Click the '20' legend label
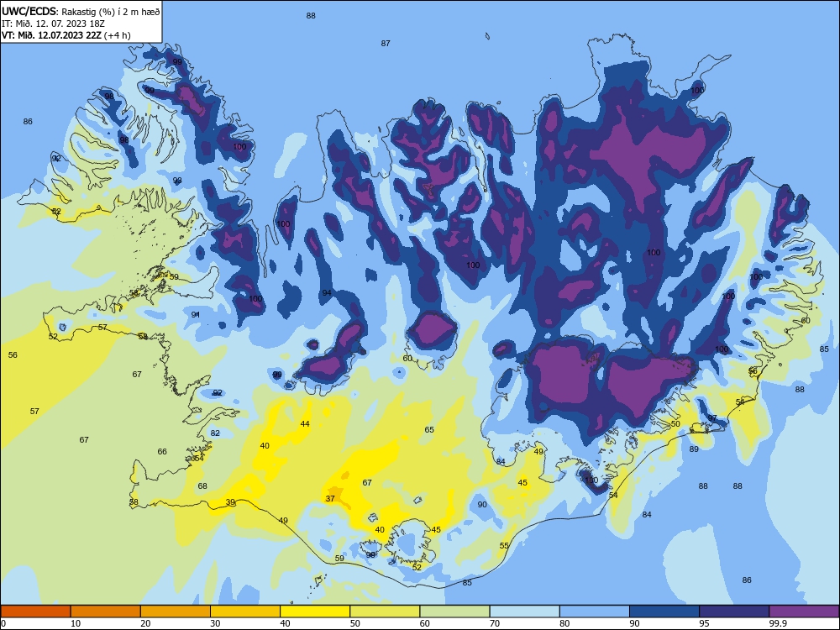840x630 pixels. point(145,623)
